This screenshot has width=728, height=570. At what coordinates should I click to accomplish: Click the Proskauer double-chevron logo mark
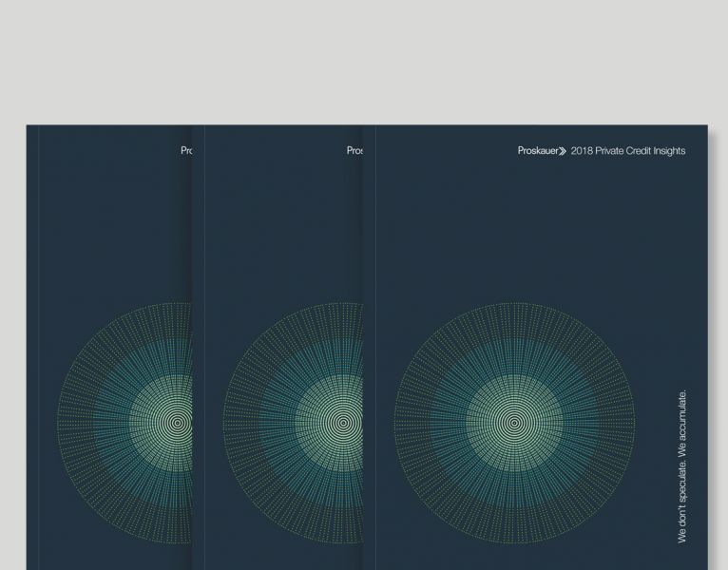(x=562, y=151)
